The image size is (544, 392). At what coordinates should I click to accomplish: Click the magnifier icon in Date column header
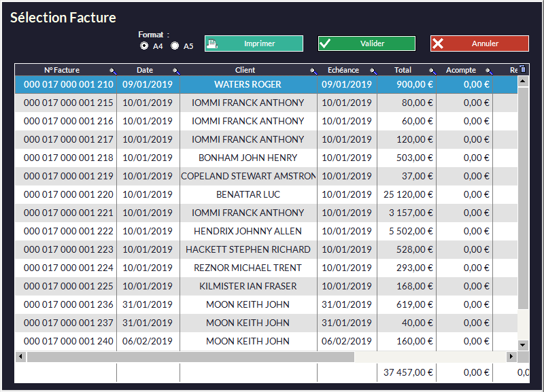[x=175, y=71]
